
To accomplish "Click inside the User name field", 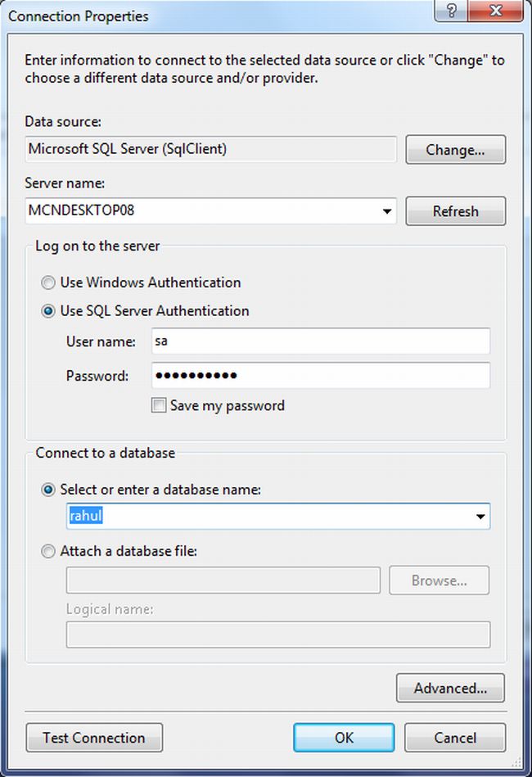I will coord(319,341).
